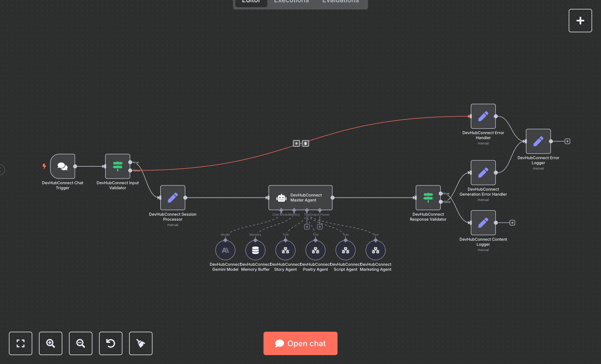Click the DevHubConnect Poetry Agent icon

click(316, 250)
